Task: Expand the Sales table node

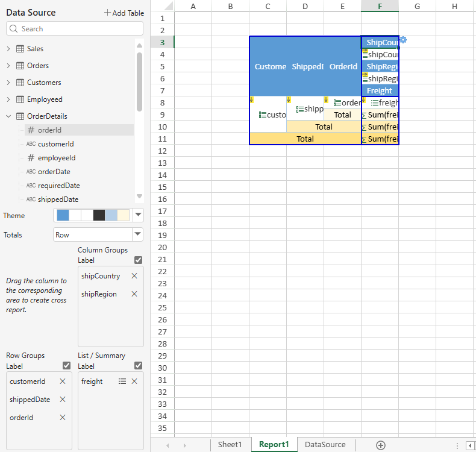Action: pyautogui.click(x=8, y=49)
